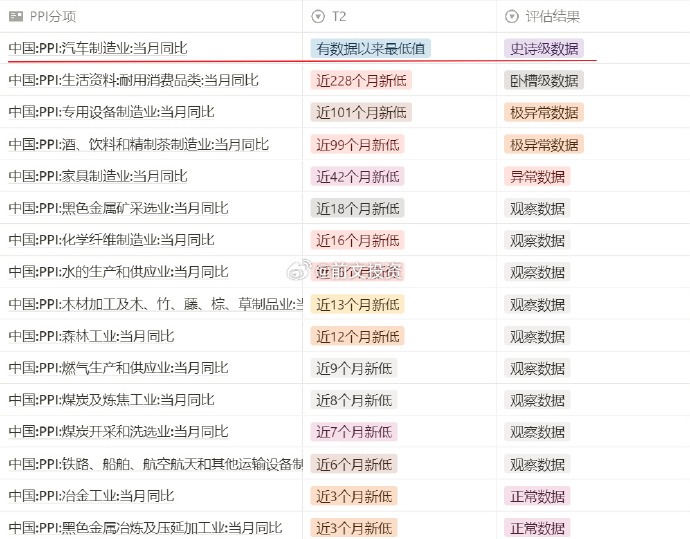
Task: Click the 近18个月新低 tag
Action: click(x=357, y=208)
